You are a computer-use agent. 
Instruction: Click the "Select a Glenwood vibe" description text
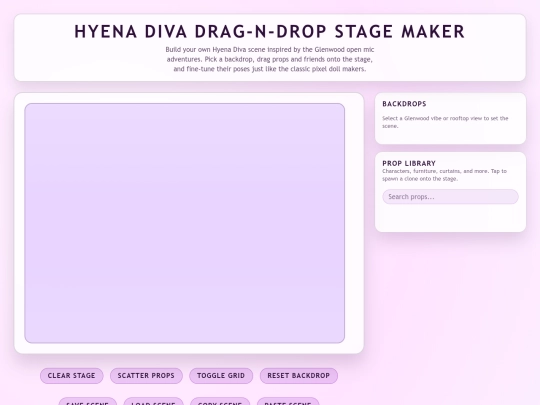click(445, 122)
